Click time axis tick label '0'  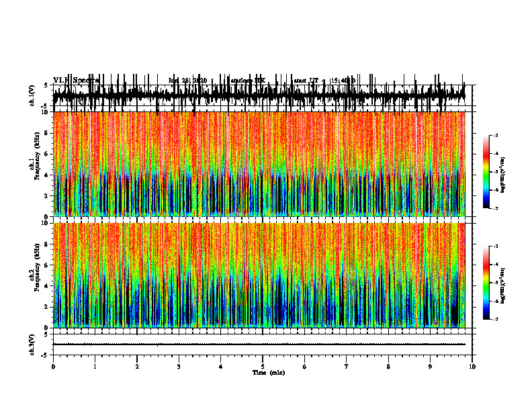[x=53, y=367]
